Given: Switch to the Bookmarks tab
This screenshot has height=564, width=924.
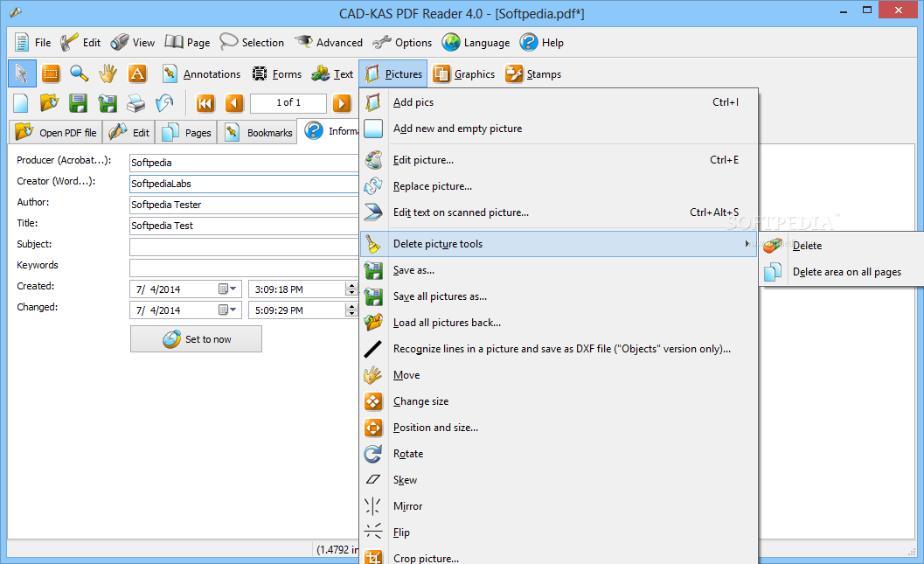Looking at the screenshot, I should [258, 132].
